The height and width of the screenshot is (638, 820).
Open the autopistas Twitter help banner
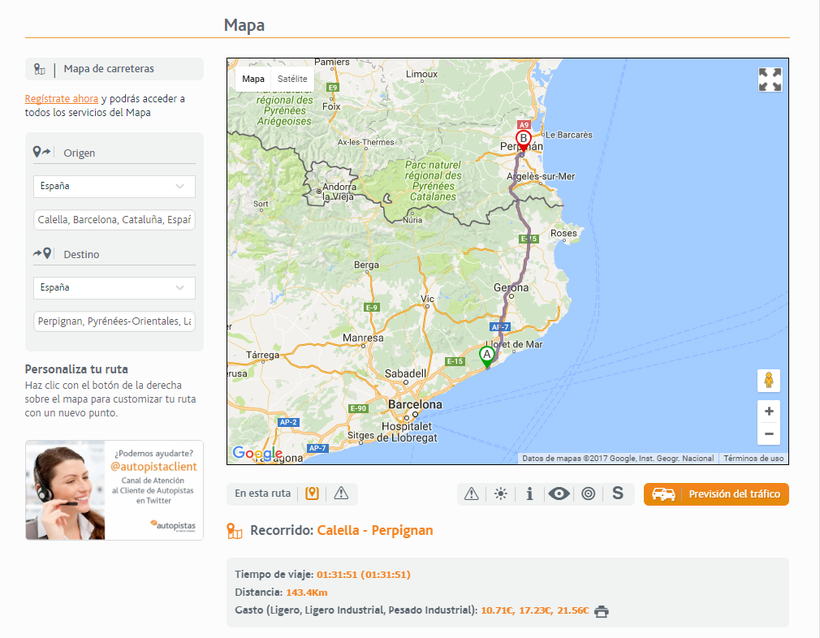(114, 490)
